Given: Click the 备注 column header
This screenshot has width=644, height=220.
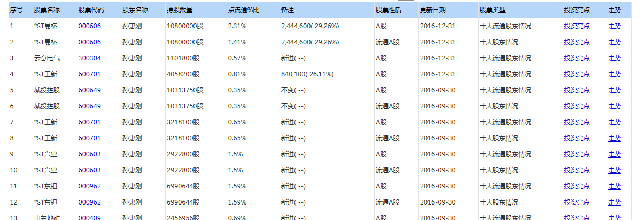Looking at the screenshot, I should (x=327, y=10).
